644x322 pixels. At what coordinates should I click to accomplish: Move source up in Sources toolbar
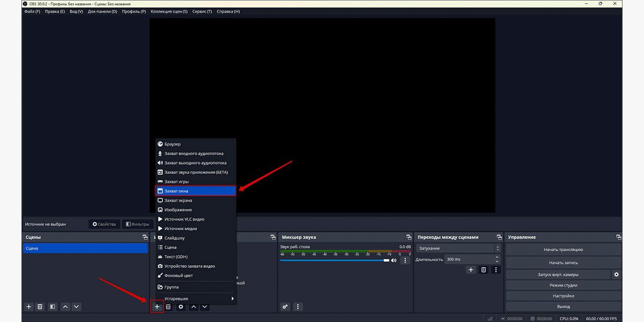coord(194,306)
